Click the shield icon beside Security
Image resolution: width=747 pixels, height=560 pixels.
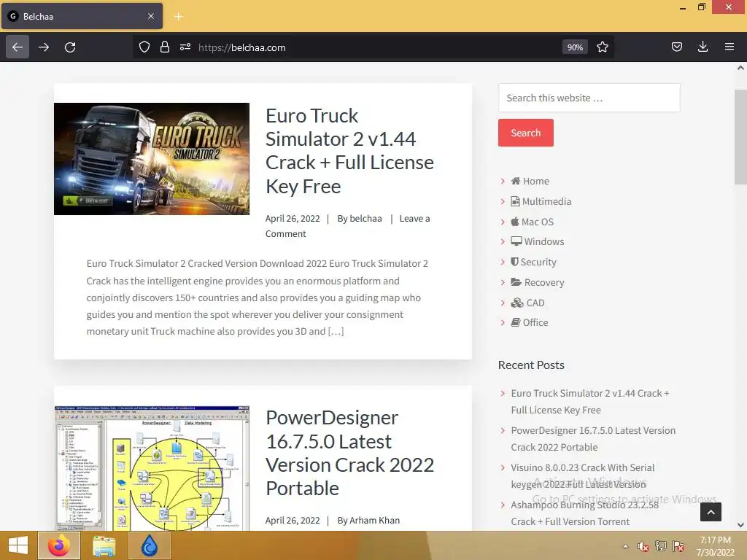point(514,262)
